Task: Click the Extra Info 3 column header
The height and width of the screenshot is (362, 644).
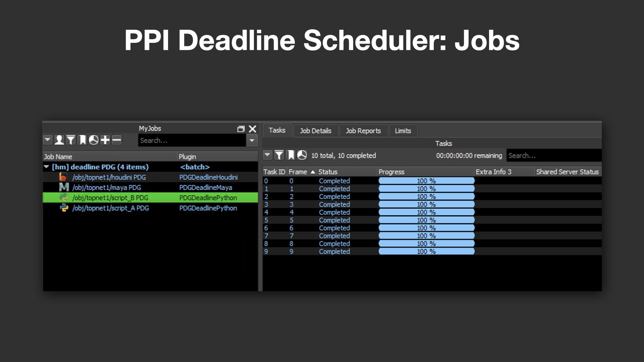Action: pyautogui.click(x=504, y=172)
